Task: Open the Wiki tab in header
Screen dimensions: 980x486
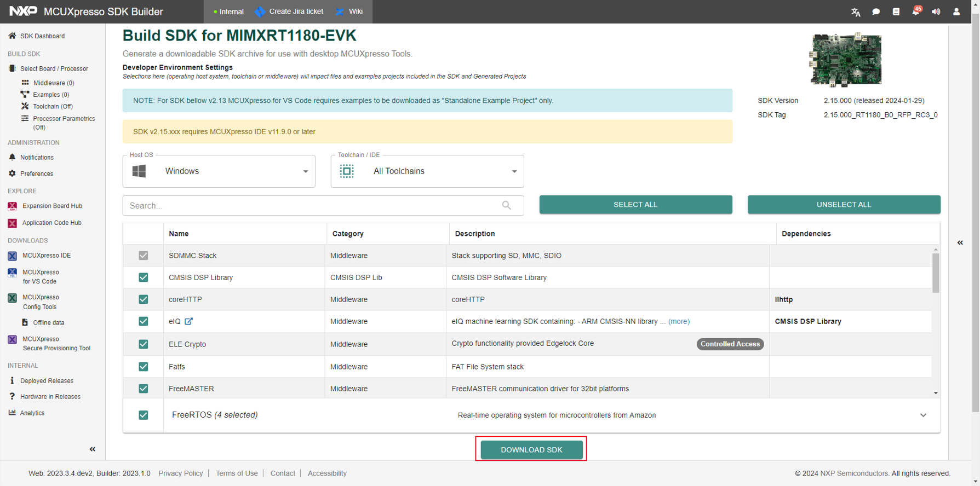Action: tap(349, 11)
